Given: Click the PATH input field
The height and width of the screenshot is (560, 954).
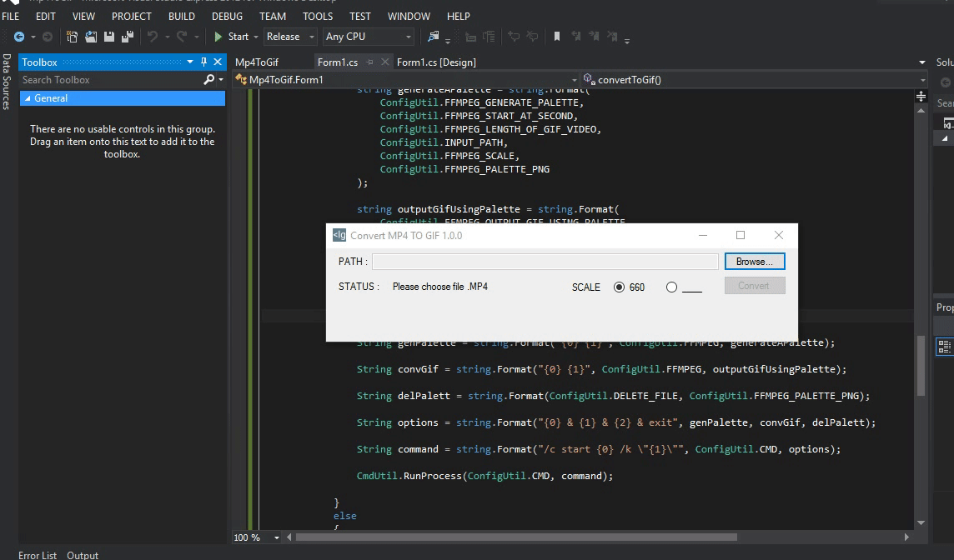Looking at the screenshot, I should pos(545,262).
